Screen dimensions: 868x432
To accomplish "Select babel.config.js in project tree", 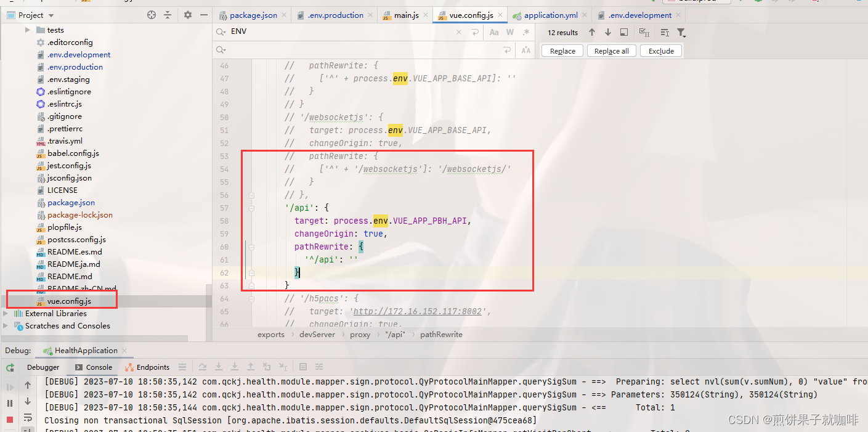I will click(73, 153).
